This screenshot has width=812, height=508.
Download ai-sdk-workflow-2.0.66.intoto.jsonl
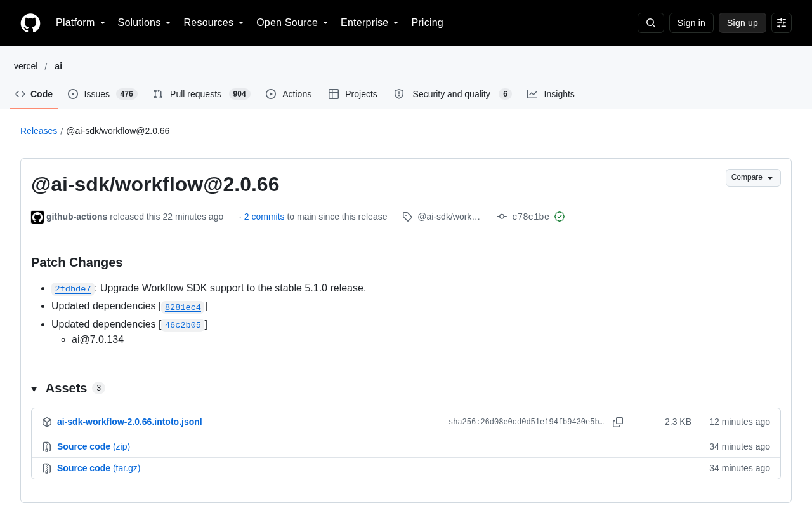pos(129,422)
